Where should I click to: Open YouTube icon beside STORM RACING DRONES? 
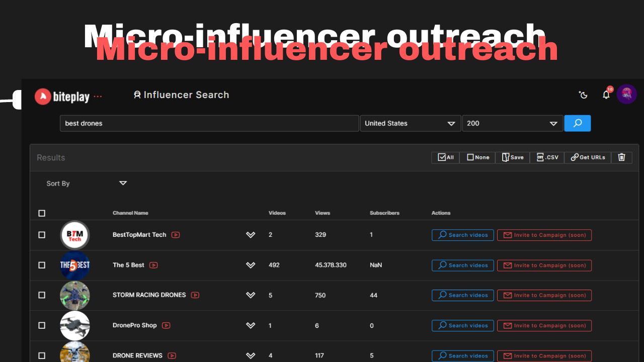pyautogui.click(x=195, y=295)
